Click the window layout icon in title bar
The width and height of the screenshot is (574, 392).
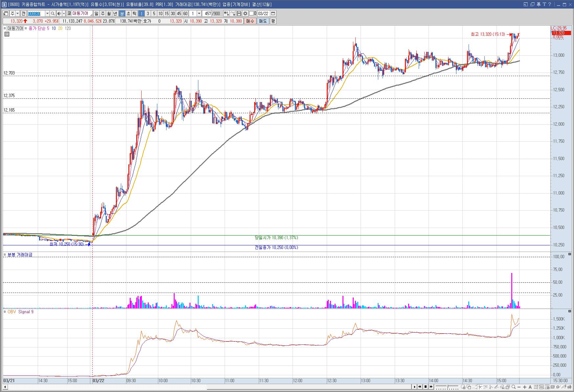[525, 4]
